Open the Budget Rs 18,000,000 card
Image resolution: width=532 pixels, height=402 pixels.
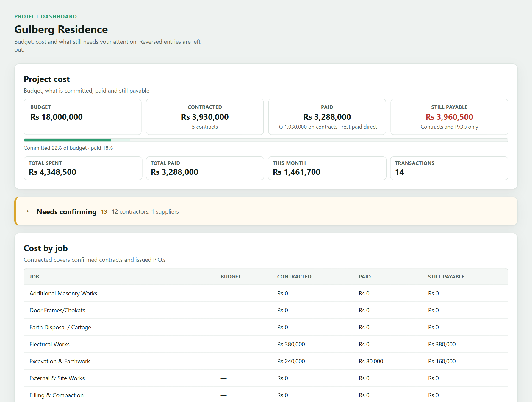[82, 117]
